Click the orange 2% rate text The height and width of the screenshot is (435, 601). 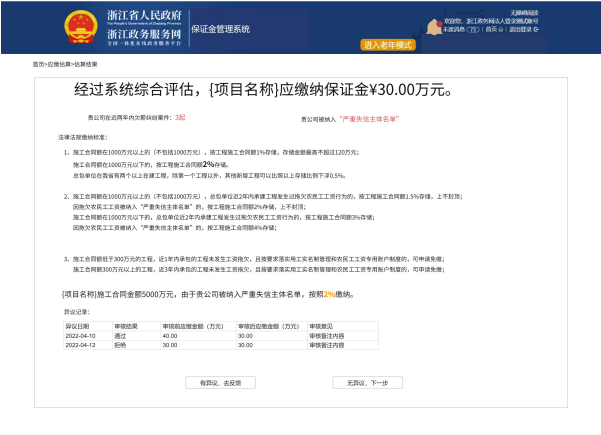(x=329, y=294)
